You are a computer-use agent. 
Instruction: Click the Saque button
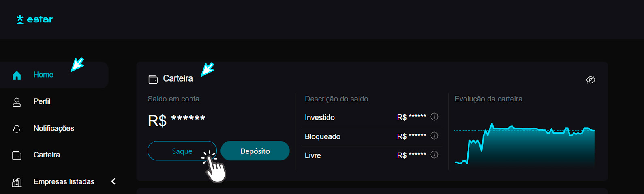click(x=182, y=151)
